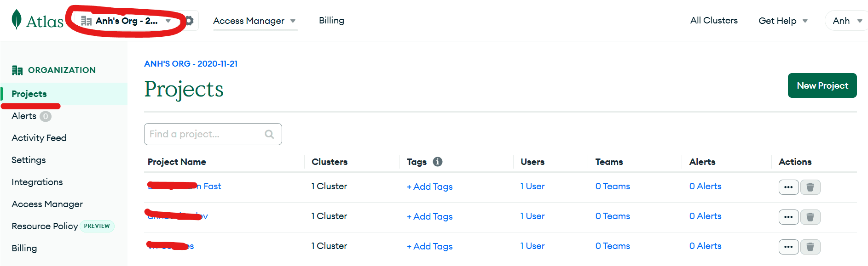868x266 pixels.
Task: Expand the Anh's Org organization dropdown
Action: (x=168, y=20)
